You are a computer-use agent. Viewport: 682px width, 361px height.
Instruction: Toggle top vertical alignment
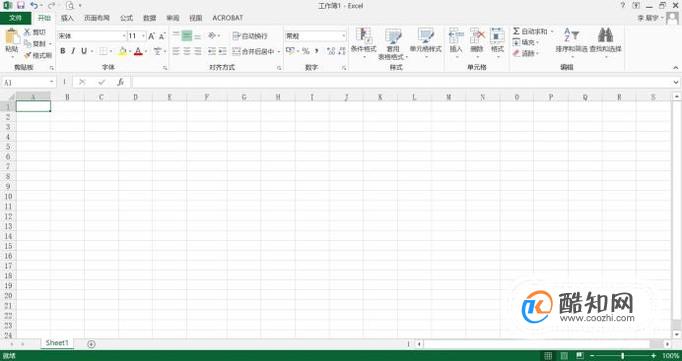pyautogui.click(x=176, y=36)
